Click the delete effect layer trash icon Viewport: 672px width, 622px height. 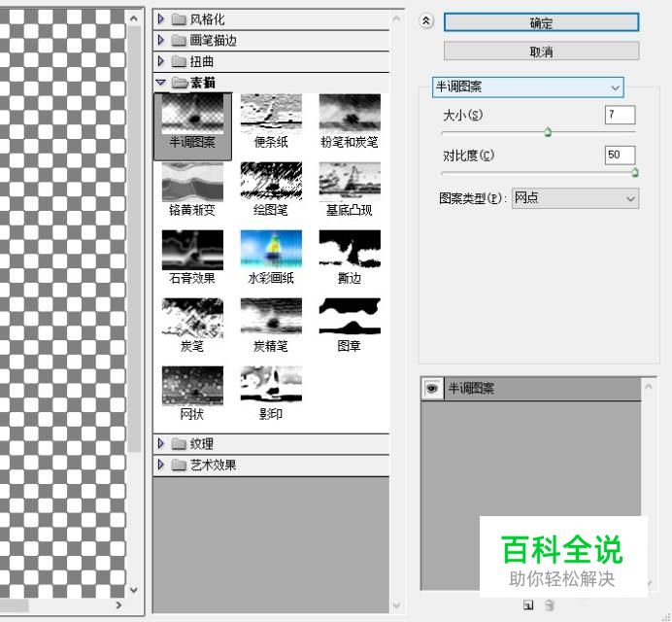point(550,605)
